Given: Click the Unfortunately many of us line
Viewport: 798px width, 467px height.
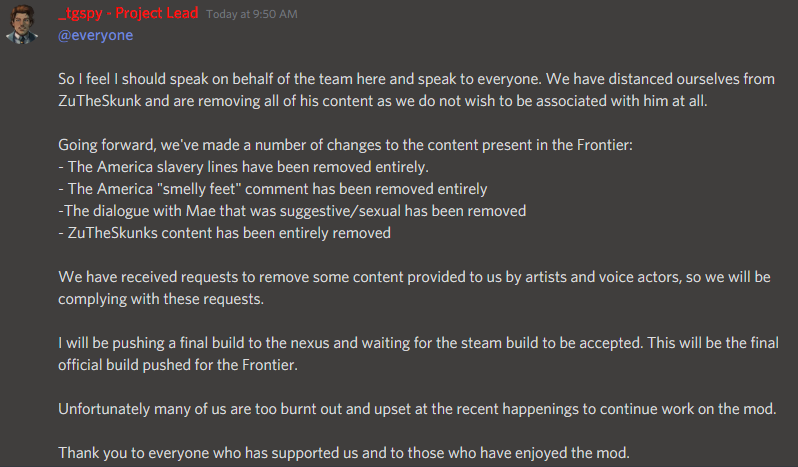Looking at the screenshot, I should pyautogui.click(x=417, y=408).
